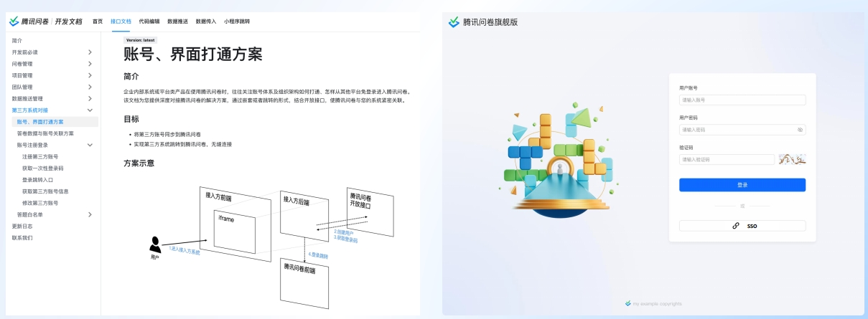Open 获取第三方账号信息 sidebar entry
Image resolution: width=868 pixels, height=319 pixels.
click(45, 191)
